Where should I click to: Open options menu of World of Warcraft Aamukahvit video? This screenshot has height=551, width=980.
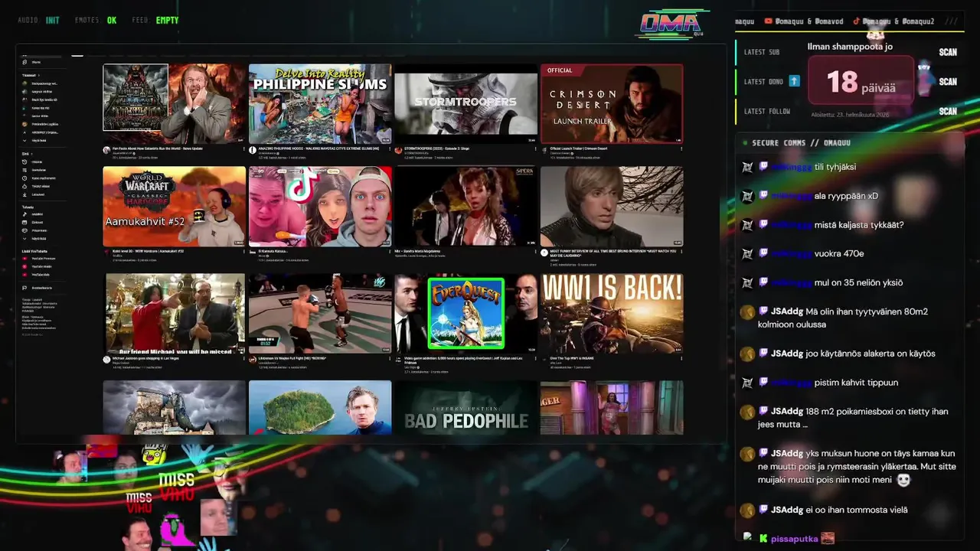point(243,251)
